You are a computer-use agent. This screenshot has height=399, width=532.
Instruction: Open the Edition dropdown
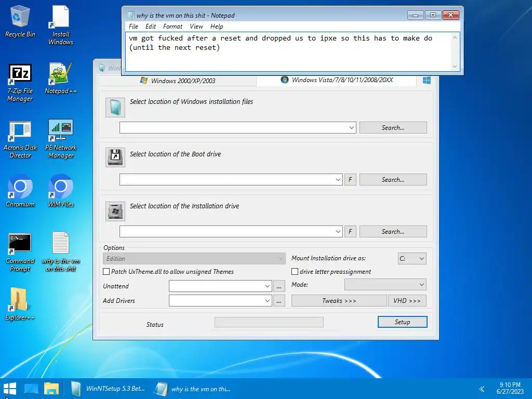click(x=194, y=259)
